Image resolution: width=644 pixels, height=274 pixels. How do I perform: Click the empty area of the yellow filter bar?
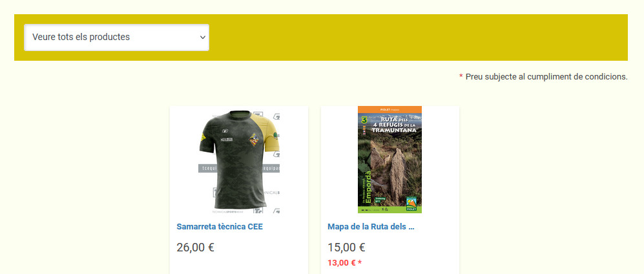point(418,37)
